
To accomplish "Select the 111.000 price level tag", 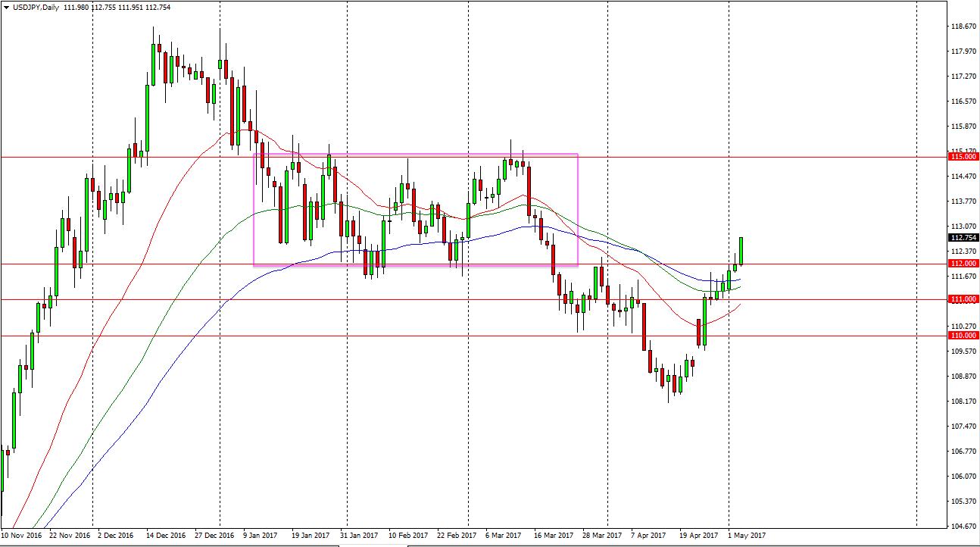I will click(965, 299).
